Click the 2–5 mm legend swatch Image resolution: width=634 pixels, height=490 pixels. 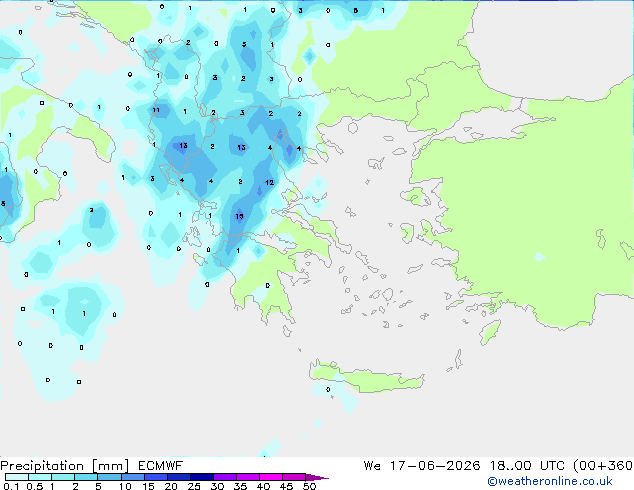86,477
